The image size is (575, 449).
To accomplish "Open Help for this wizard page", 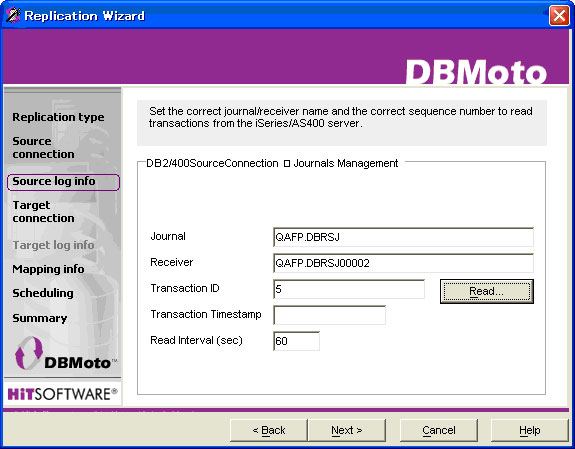I will pos(530,430).
